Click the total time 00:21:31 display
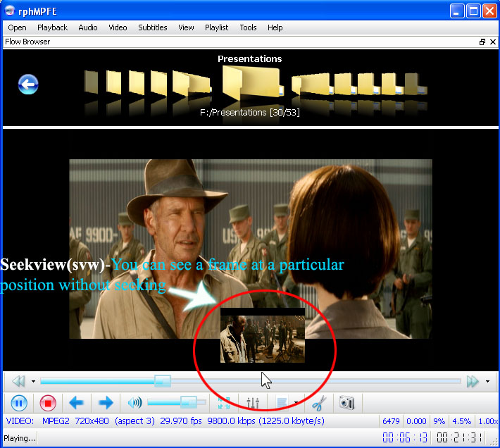This screenshot has width=500, height=448. click(459, 437)
